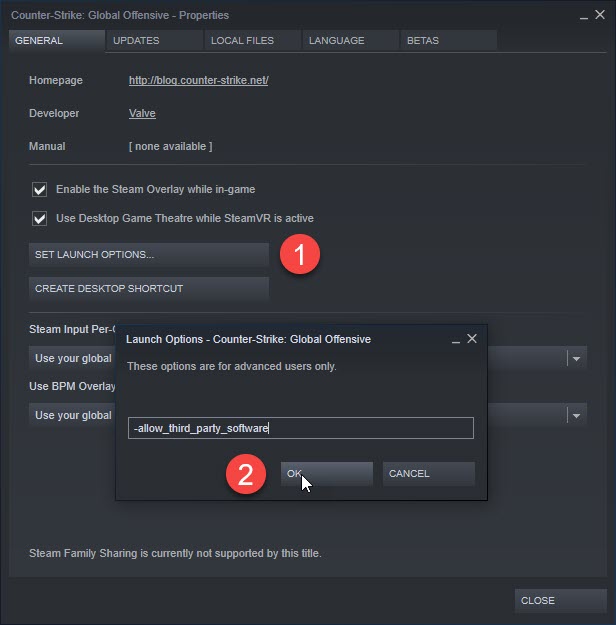The width and height of the screenshot is (616, 625).
Task: Expand the Steam Input Per-Game dropdown arrow
Action: 576,358
